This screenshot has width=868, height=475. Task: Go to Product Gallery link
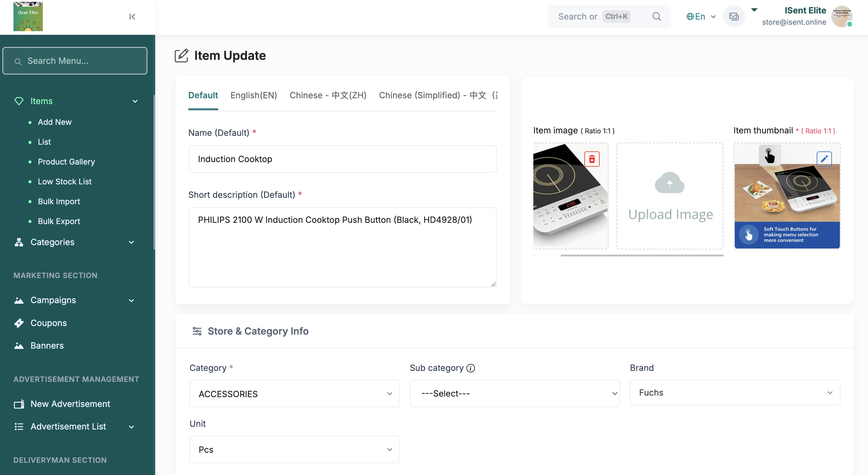(x=66, y=161)
